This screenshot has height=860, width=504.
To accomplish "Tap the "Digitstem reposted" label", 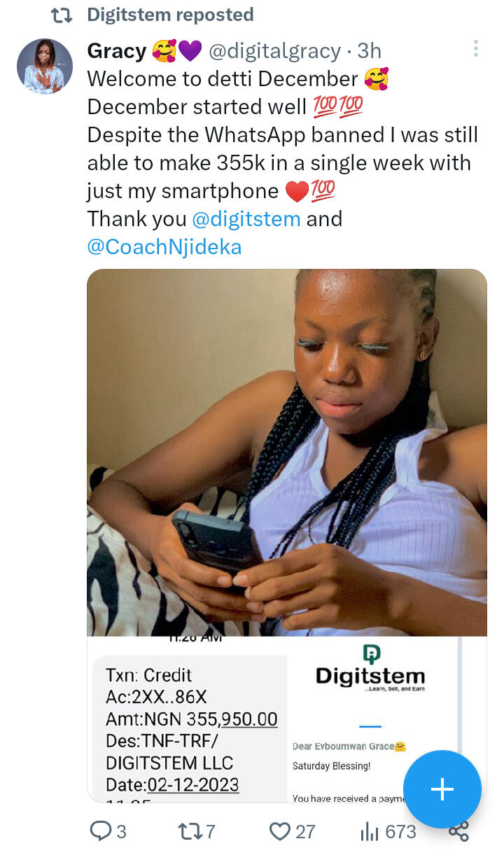I will [170, 15].
